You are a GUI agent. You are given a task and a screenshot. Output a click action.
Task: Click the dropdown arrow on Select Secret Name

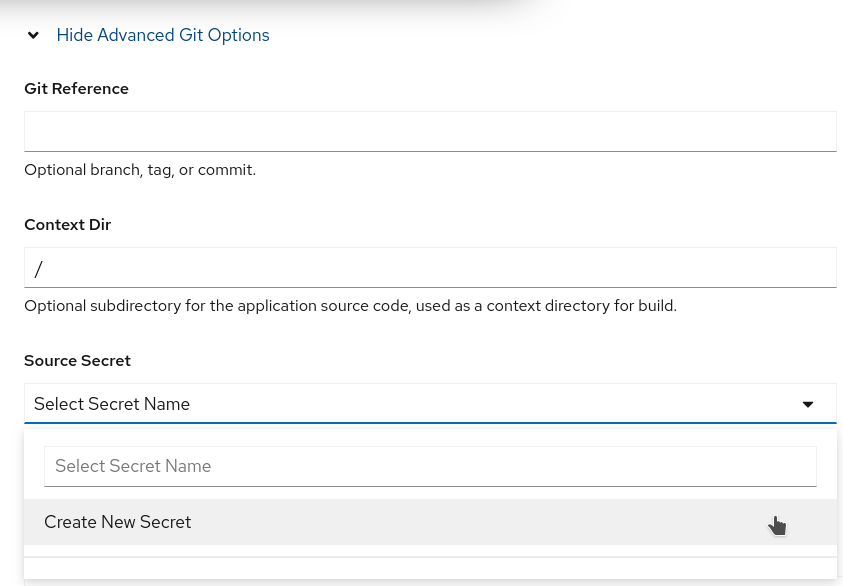click(x=808, y=404)
